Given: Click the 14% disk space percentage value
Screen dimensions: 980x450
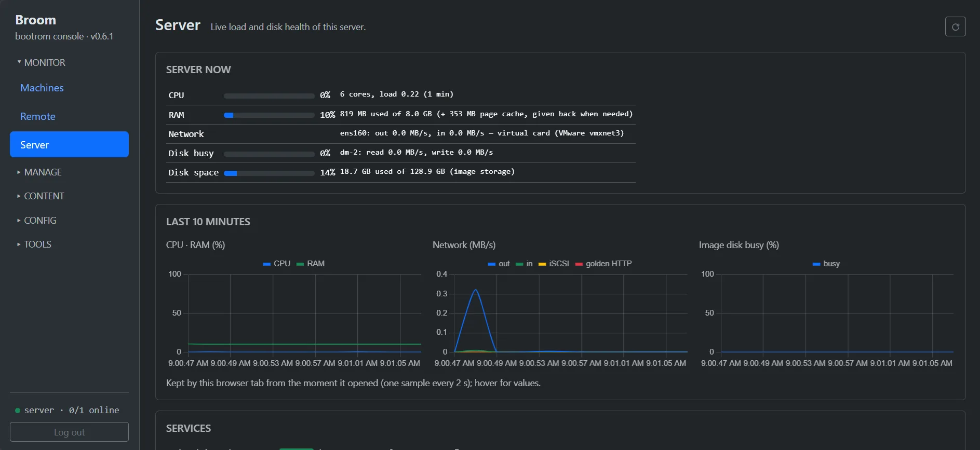Looking at the screenshot, I should coord(328,172).
